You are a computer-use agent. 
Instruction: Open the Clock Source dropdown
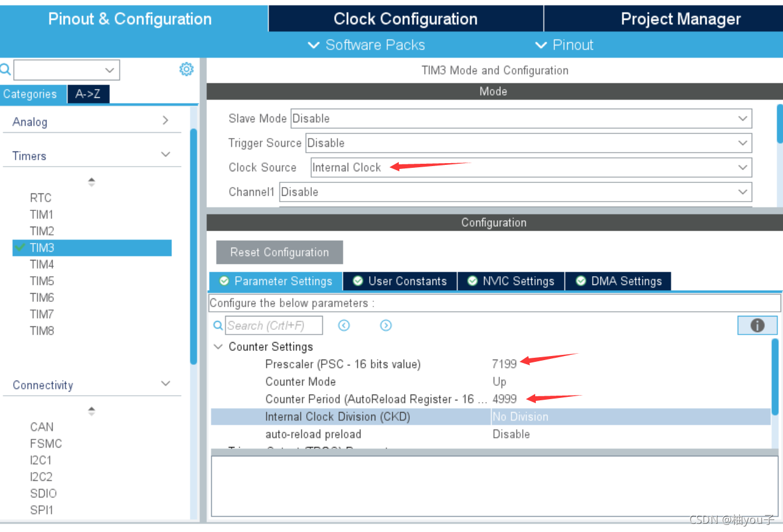531,167
